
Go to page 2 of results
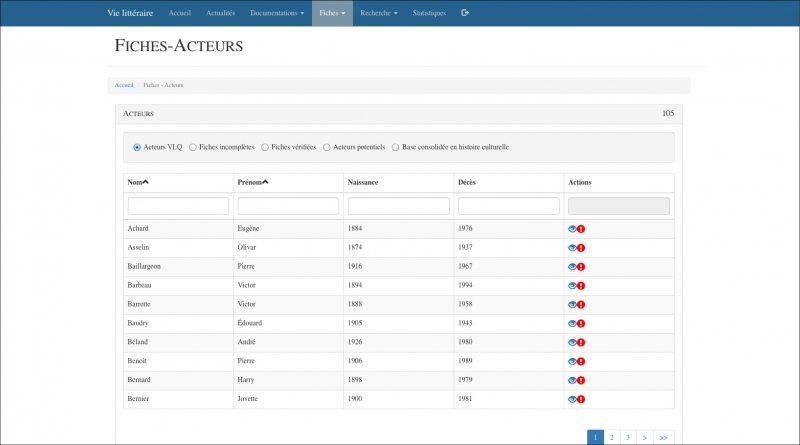(611, 437)
